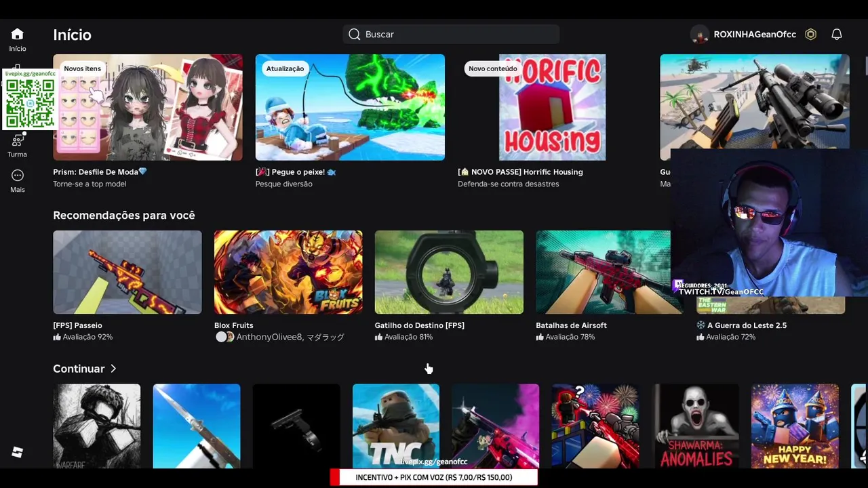Open the Robux icon in header
The height and width of the screenshot is (488, 868).
tap(810, 35)
